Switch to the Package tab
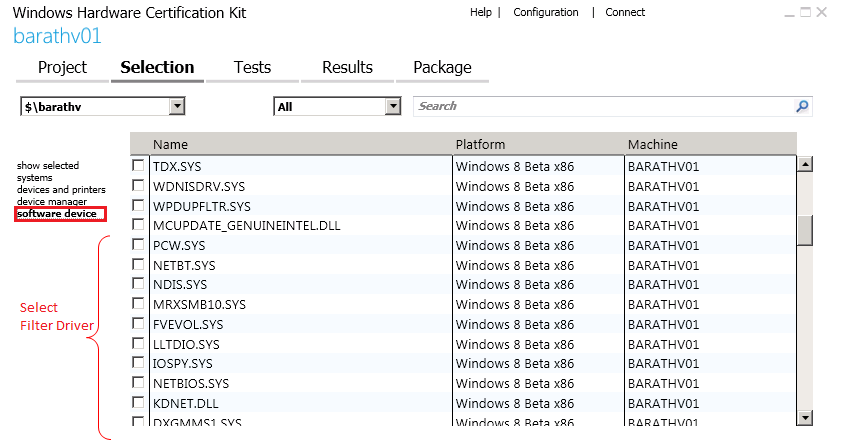 point(442,67)
